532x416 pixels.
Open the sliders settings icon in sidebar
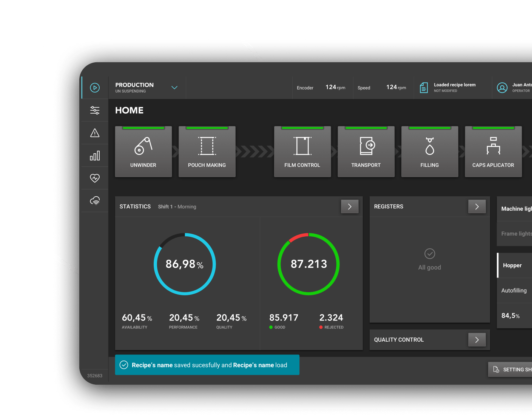[95, 110]
